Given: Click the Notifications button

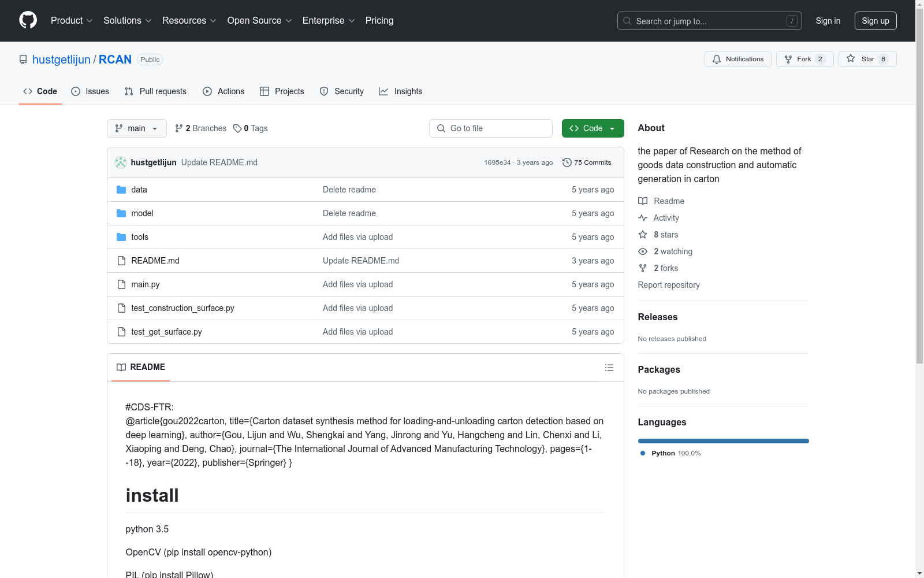Looking at the screenshot, I should [x=738, y=59].
